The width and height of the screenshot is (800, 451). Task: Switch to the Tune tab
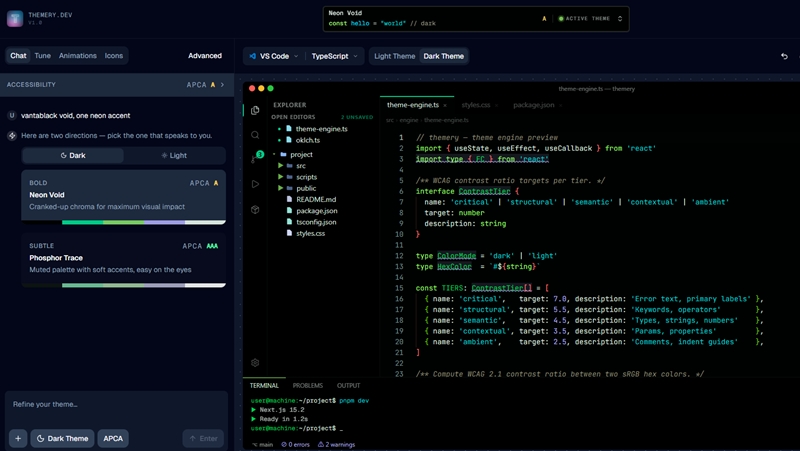pyautogui.click(x=42, y=56)
